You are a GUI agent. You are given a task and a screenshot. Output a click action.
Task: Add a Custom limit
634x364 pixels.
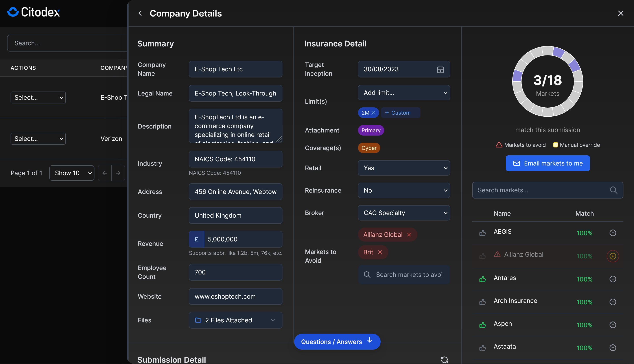[400, 113]
